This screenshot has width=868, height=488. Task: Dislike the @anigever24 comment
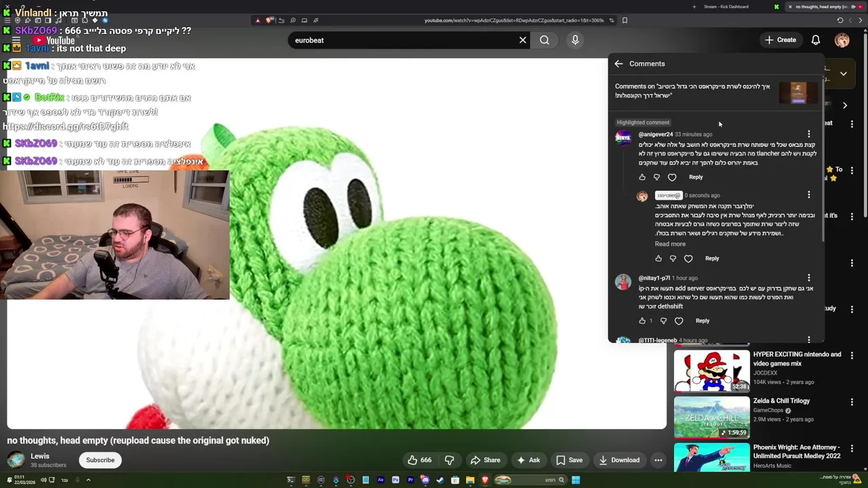[x=656, y=177]
